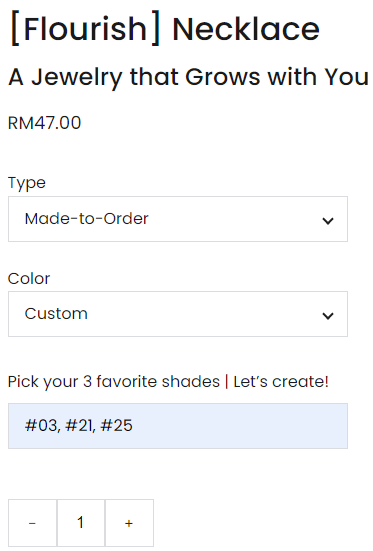Click the [Flourish] Necklace product title
Viewport: 373px width, 551px height.
(x=165, y=29)
